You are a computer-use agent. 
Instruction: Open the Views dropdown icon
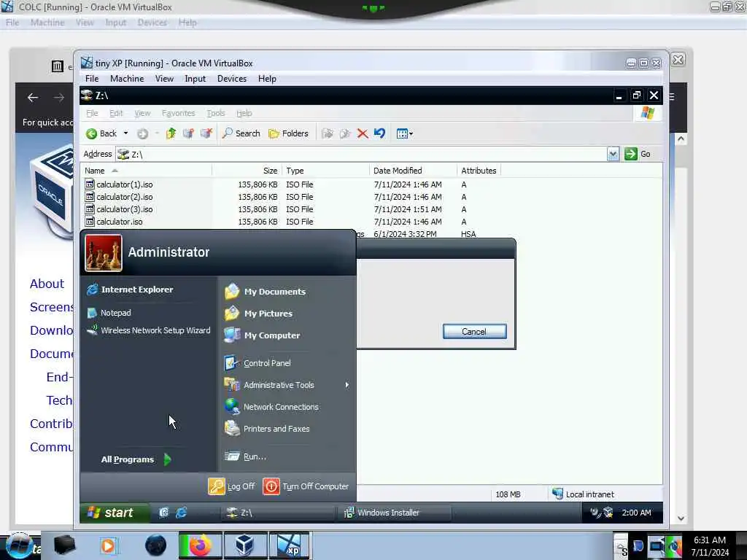[x=404, y=134]
